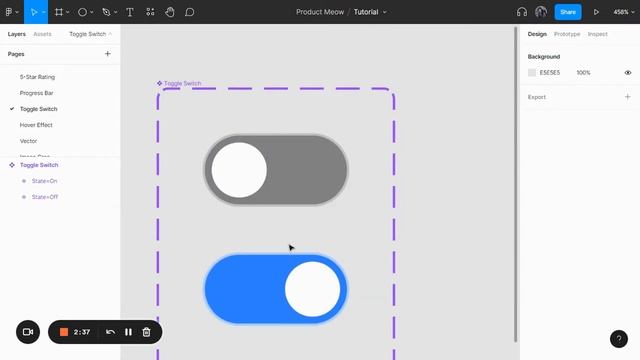Screen dimensions: 640x360
Task: Select the Toggle Switch component set layer
Action: (x=39, y=165)
